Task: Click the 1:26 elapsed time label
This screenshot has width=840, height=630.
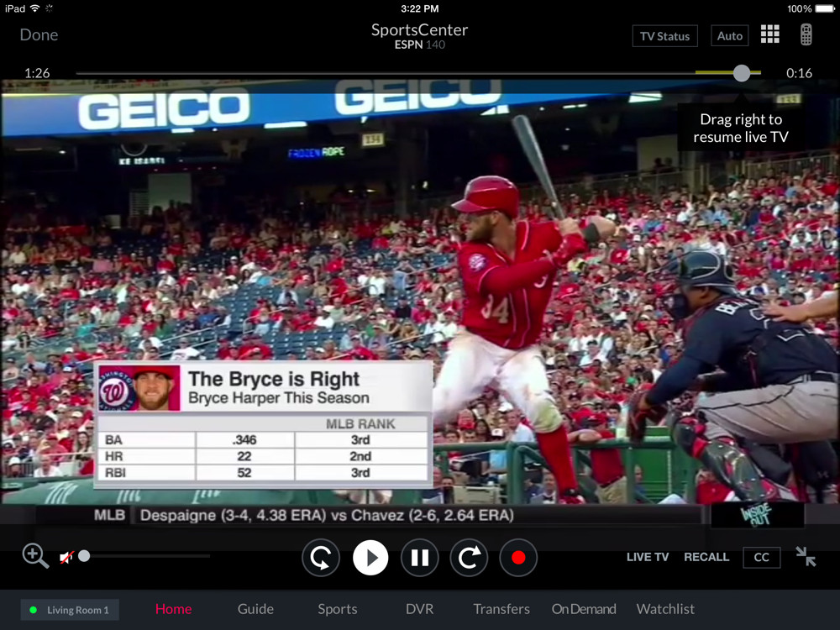Action: pos(37,73)
